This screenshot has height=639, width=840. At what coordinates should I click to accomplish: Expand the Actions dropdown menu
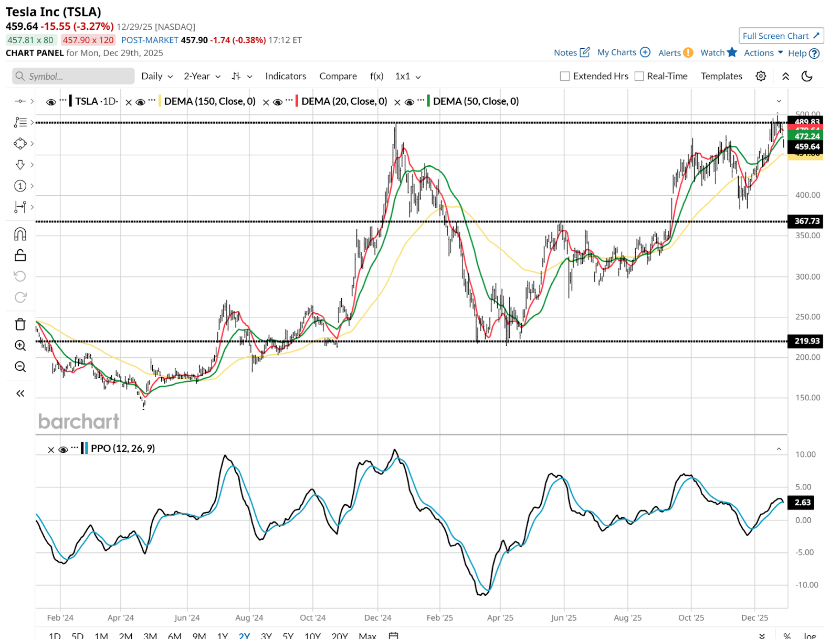tap(763, 53)
